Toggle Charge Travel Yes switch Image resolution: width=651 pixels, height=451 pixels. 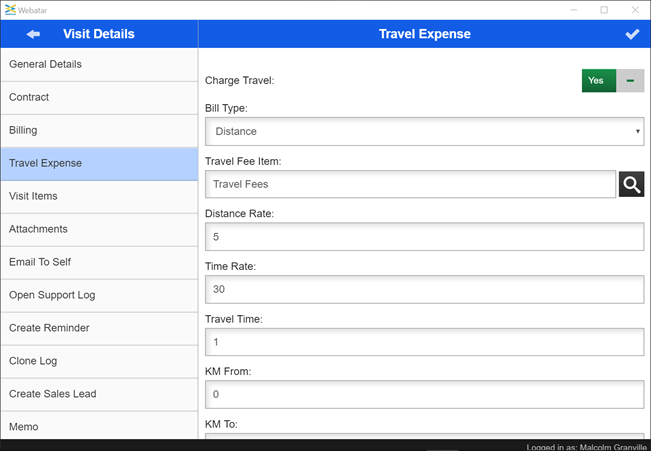(598, 81)
